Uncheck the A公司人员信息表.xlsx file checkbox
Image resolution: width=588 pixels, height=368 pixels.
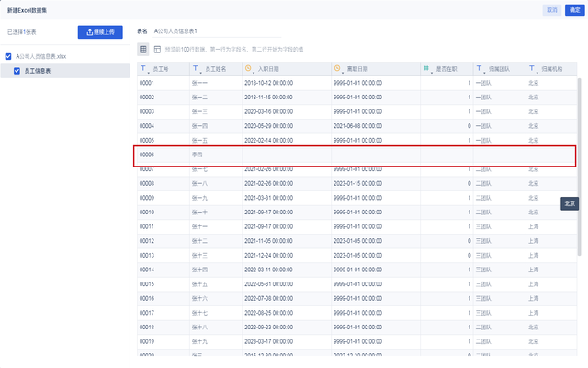click(8, 56)
